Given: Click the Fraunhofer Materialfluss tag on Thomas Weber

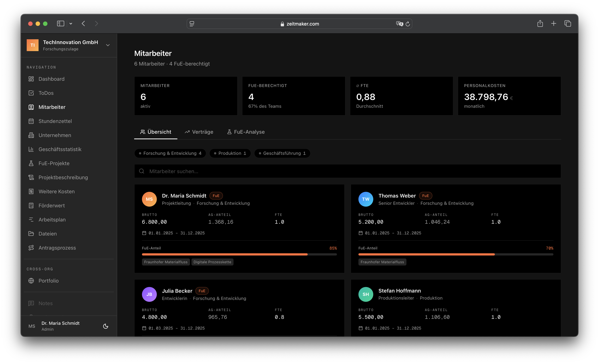Looking at the screenshot, I should coord(382,262).
